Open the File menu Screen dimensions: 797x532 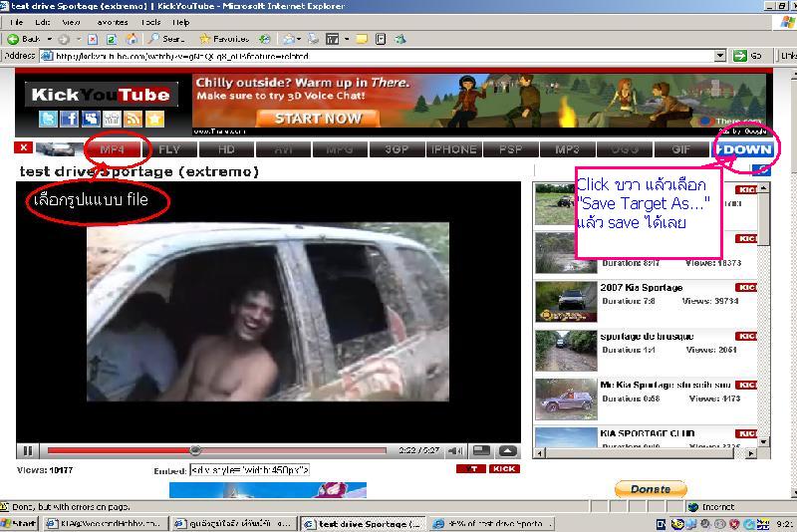(16, 22)
